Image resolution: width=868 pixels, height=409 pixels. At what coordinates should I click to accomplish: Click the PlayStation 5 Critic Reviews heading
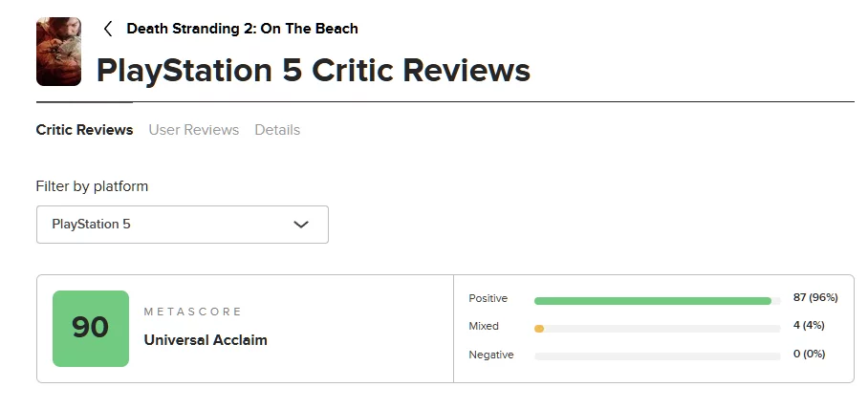(x=314, y=70)
